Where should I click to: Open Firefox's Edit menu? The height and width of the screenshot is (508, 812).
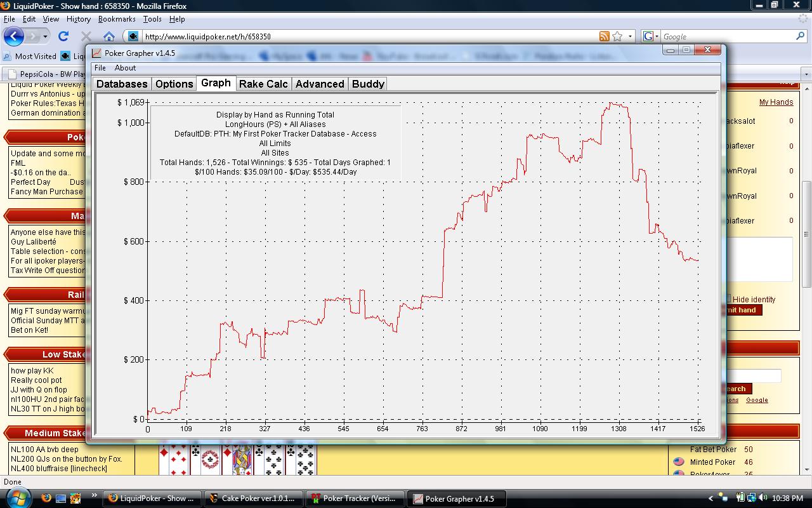tap(29, 19)
